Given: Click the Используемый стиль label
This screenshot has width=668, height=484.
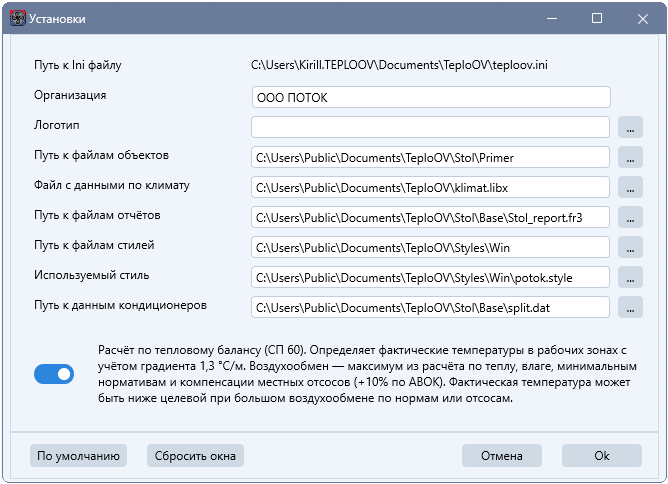Looking at the screenshot, I should pos(92,275).
